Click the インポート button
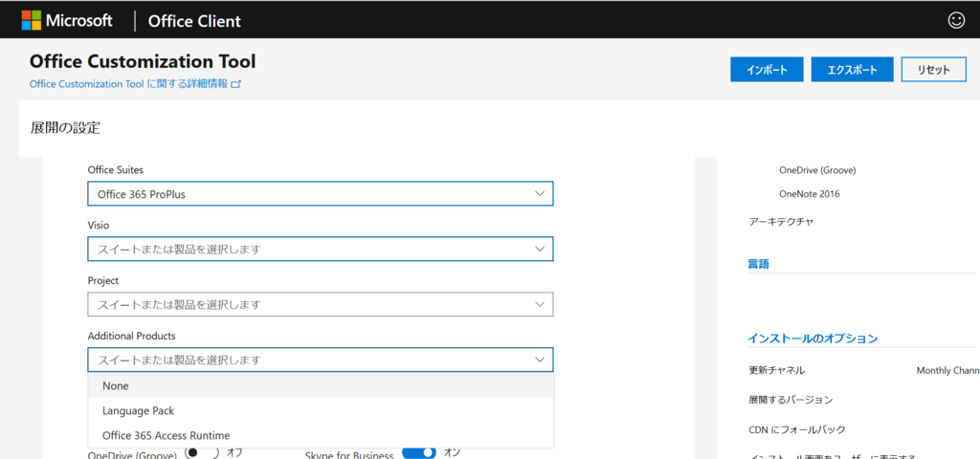 (767, 69)
